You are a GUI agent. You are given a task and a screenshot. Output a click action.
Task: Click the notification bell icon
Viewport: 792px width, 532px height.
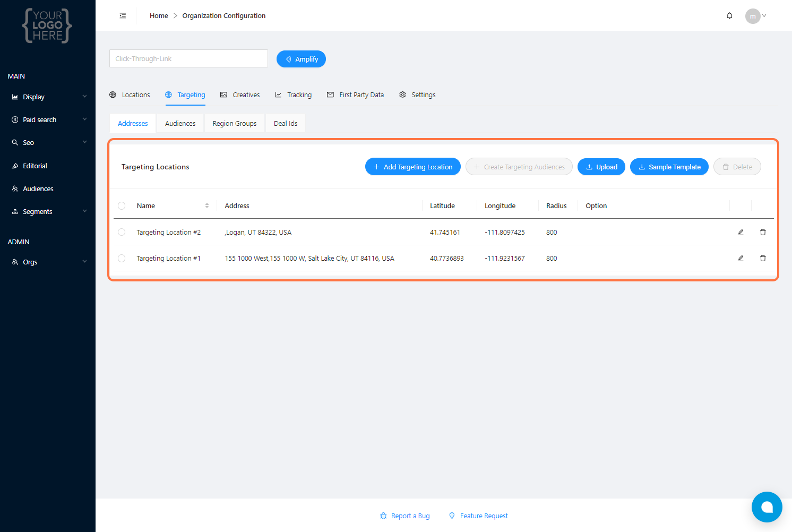coord(729,16)
